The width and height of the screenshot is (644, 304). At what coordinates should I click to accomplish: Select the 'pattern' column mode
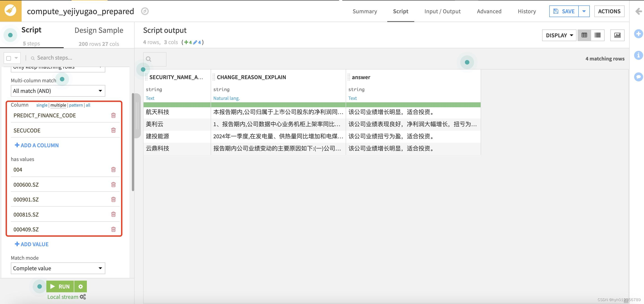(76, 105)
